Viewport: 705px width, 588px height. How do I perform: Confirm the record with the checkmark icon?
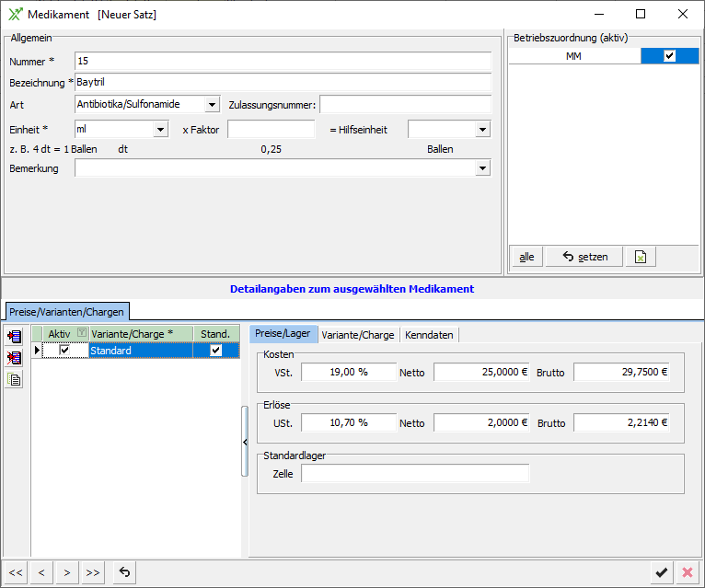point(661,572)
